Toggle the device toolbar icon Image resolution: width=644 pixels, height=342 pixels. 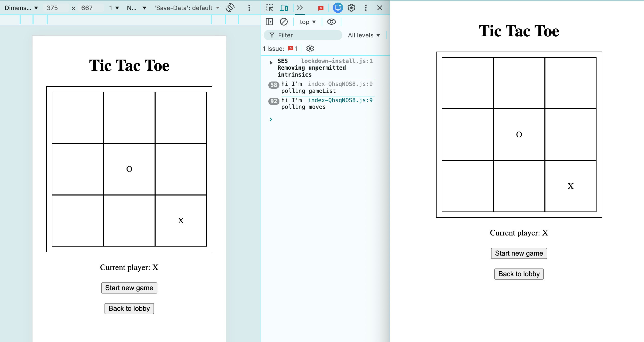pos(284,8)
